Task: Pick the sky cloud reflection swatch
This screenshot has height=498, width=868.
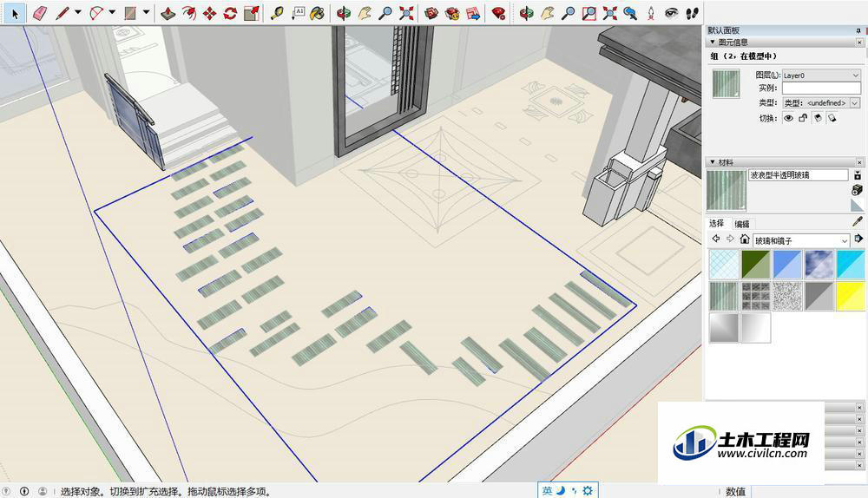Action: pos(819,265)
